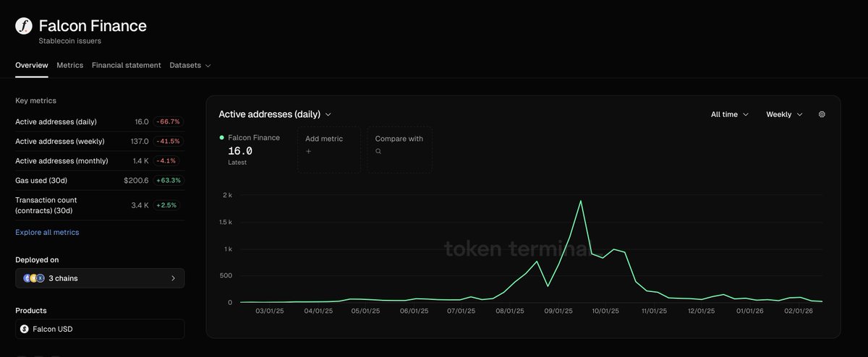The height and width of the screenshot is (357, 868).
Task: Click the plus icon under Add metric
Action: [x=308, y=152]
